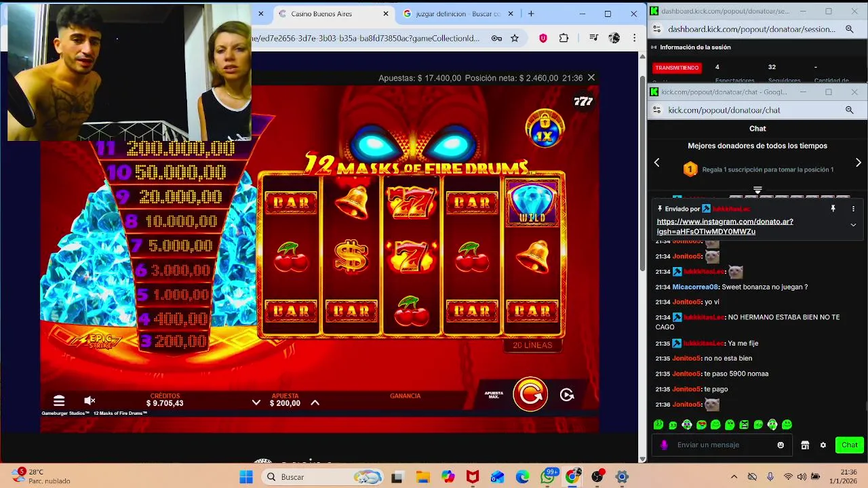This screenshot has height=488, width=868.
Task: Click the casino page URL in the address bar
Action: point(365,38)
